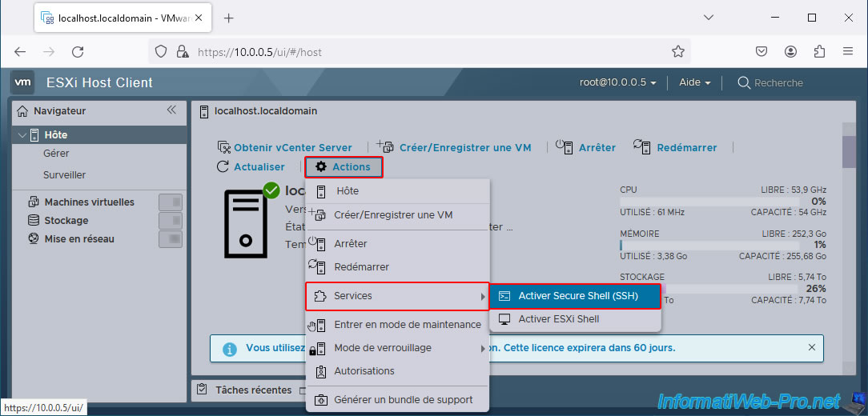Select Entrer en mode de maintenance
The image size is (868, 416).
407,325
